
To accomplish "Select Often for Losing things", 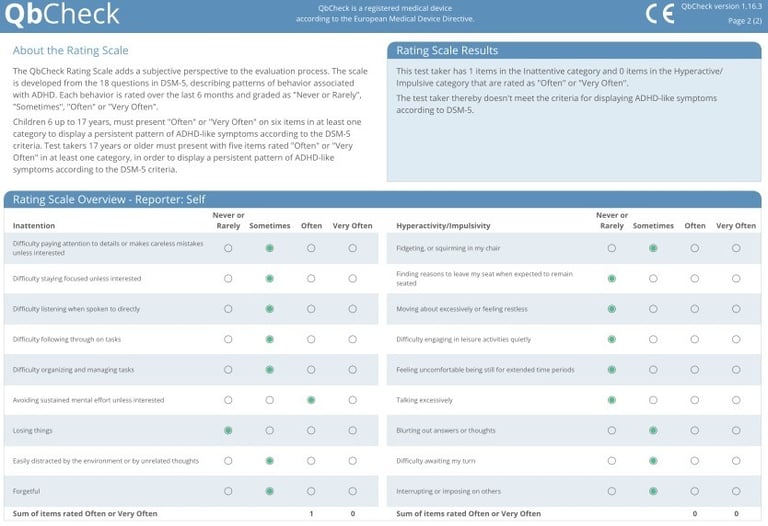I will [x=311, y=430].
